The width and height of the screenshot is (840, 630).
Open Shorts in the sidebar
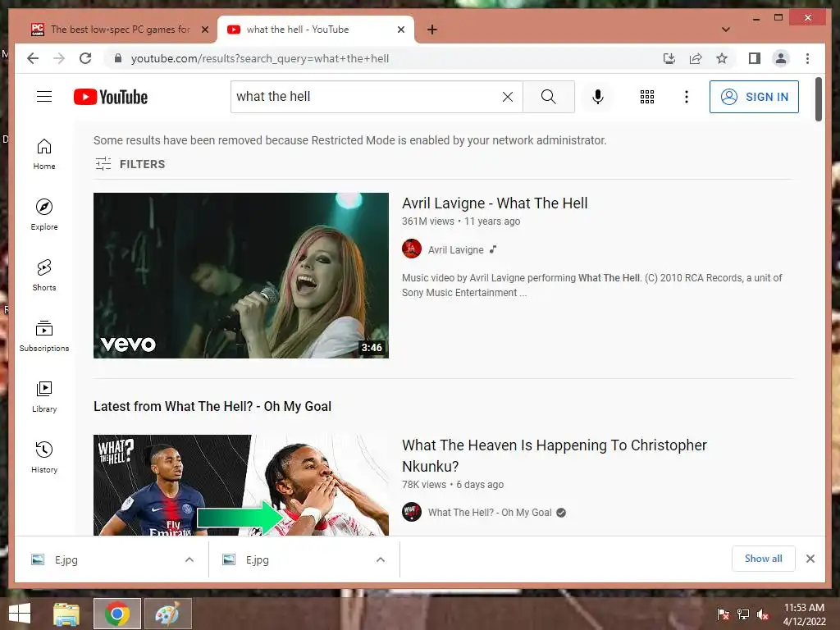(x=44, y=276)
